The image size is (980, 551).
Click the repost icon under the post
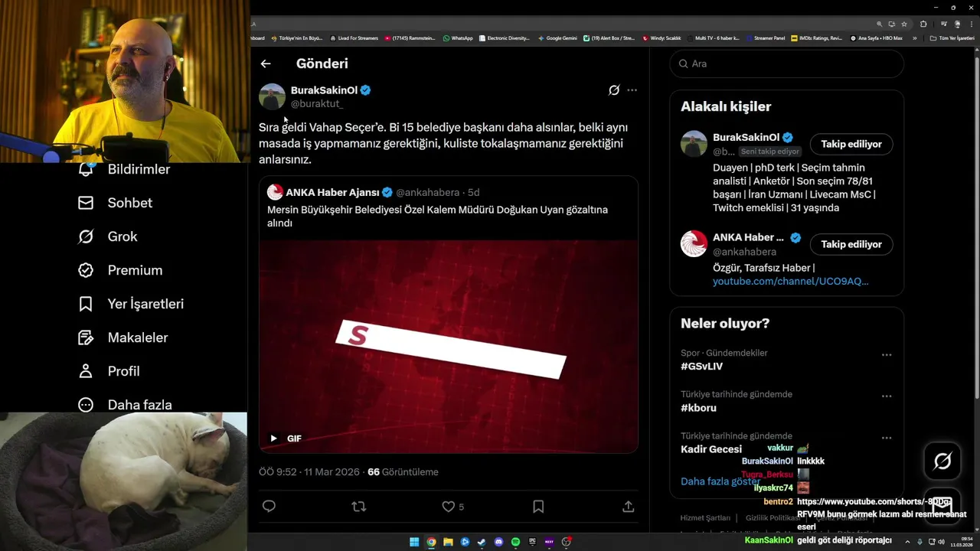tap(358, 507)
